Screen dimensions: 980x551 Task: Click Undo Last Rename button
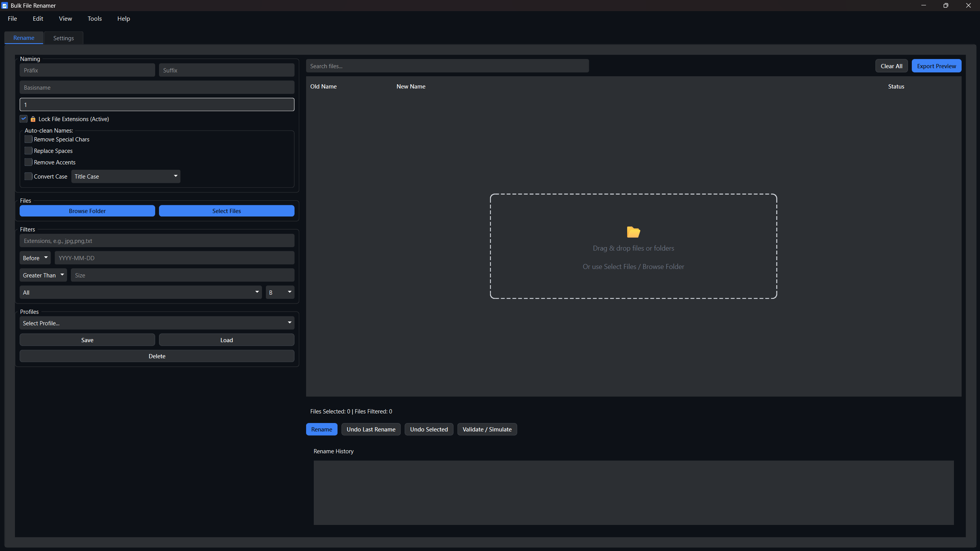pos(370,429)
